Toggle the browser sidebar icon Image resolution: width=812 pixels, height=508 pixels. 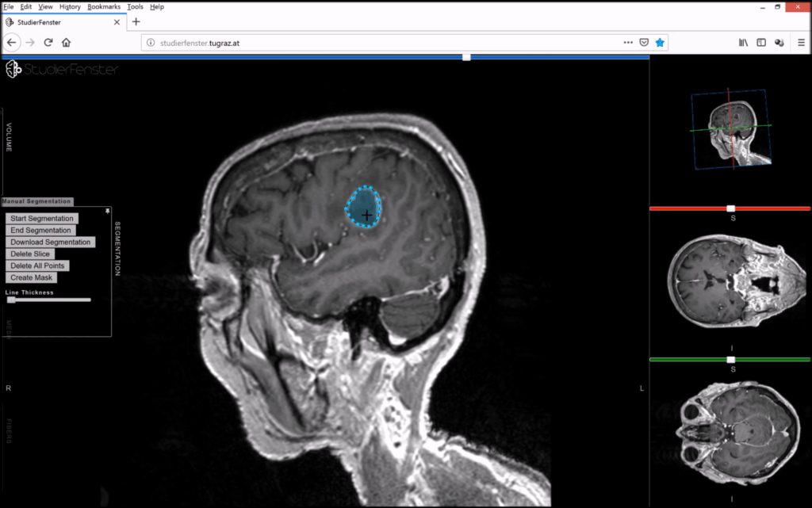(x=761, y=43)
